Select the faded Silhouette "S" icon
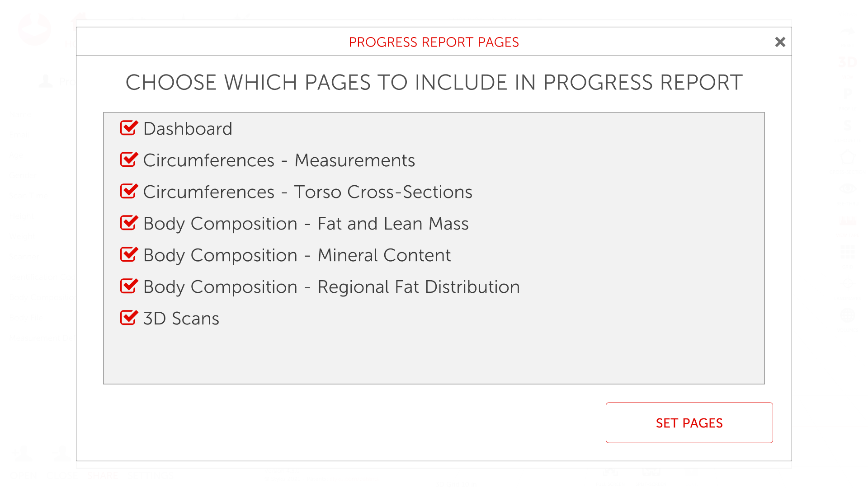Screen dimensions: 868x488 click(x=847, y=126)
